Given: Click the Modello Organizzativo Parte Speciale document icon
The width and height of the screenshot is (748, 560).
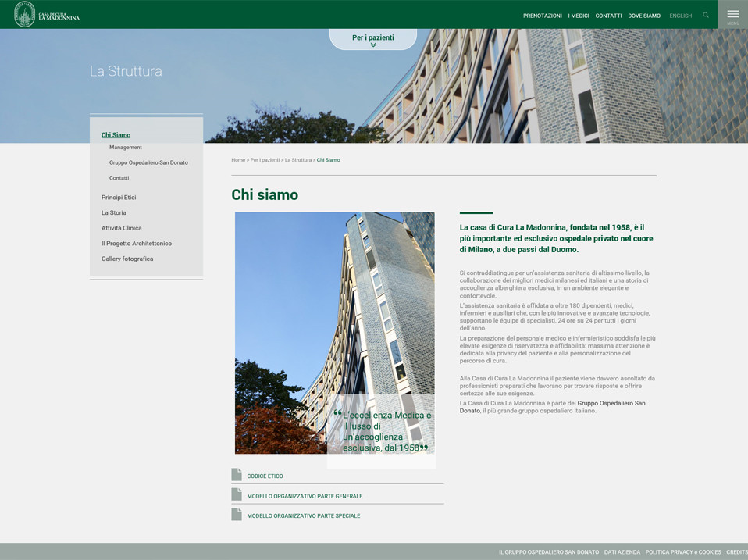Looking at the screenshot, I should click(x=237, y=514).
